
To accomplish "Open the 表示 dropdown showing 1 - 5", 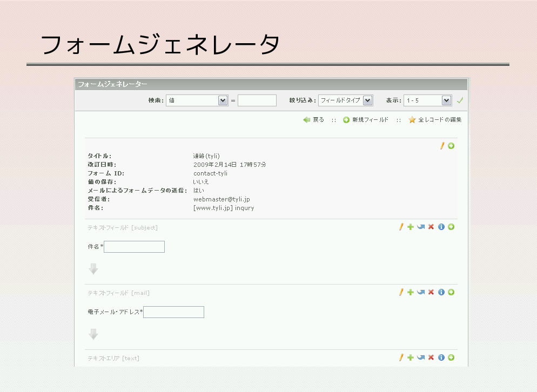I will click(428, 100).
